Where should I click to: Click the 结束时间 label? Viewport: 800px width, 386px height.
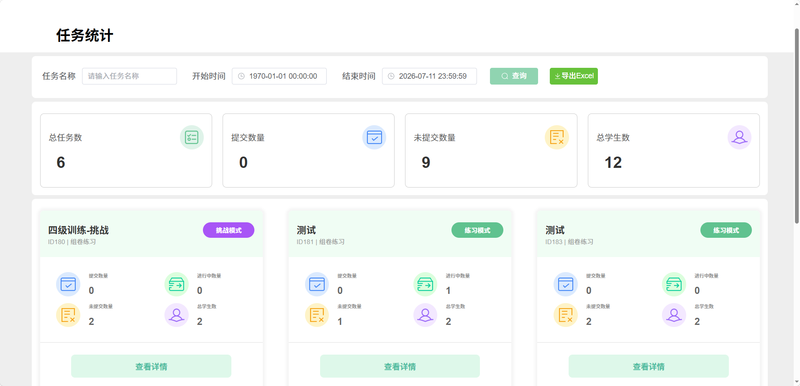359,76
